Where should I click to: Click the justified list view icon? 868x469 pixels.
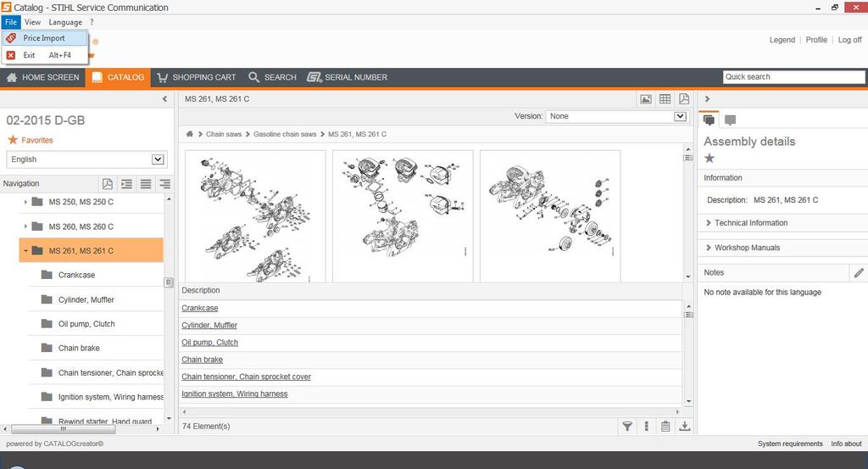click(146, 184)
